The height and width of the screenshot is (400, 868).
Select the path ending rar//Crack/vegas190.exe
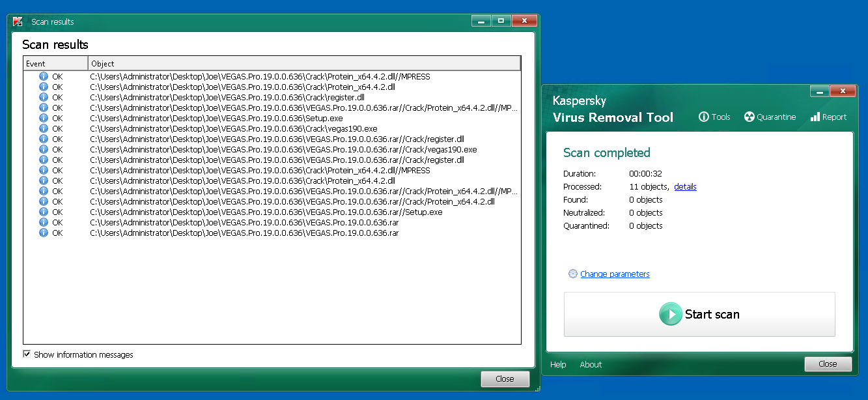(x=283, y=149)
